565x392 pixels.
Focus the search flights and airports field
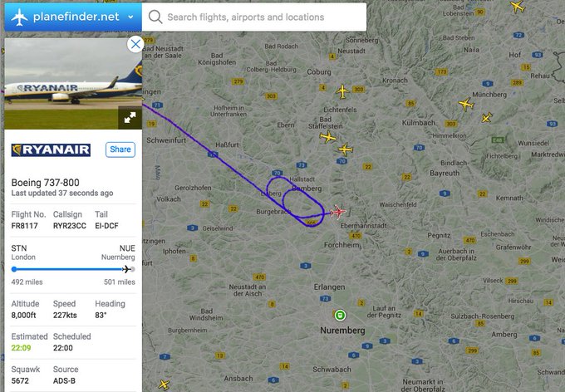254,17
